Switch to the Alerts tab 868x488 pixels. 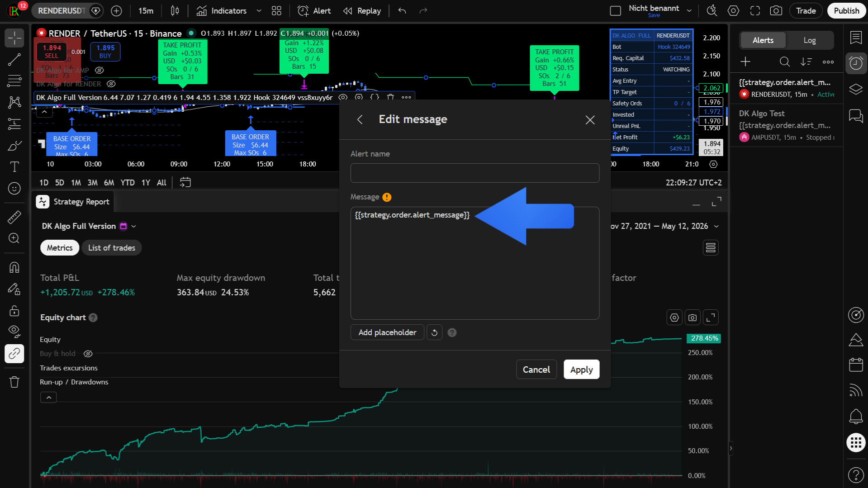click(763, 40)
